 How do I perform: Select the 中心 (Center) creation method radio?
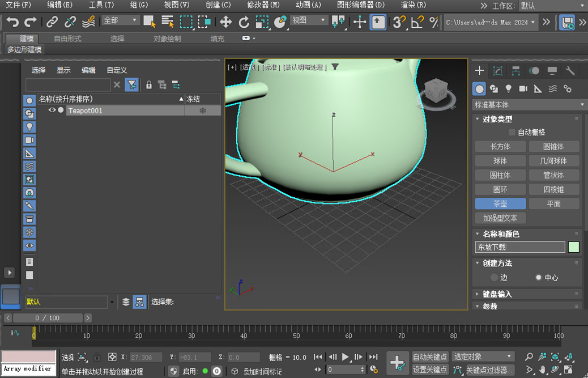(x=539, y=278)
